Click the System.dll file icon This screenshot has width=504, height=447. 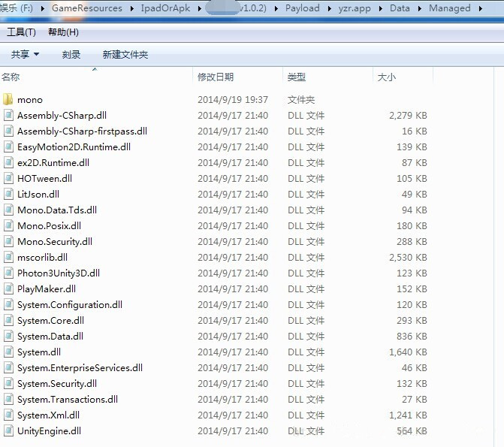[x=8, y=352]
